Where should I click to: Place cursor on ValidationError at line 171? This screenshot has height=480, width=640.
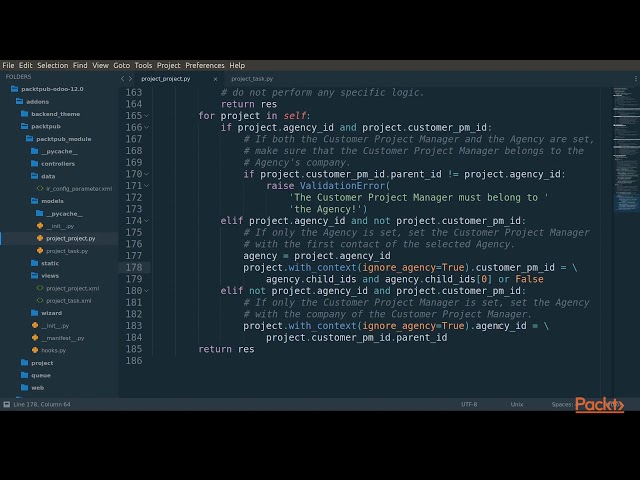tap(342, 186)
